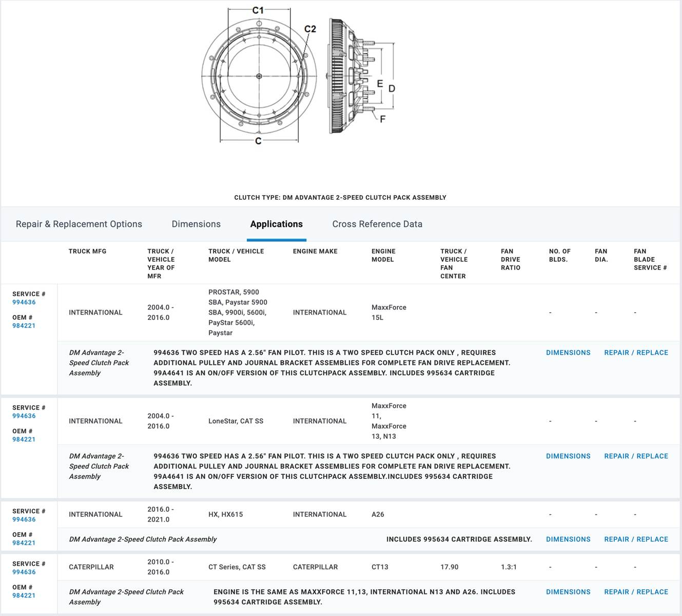This screenshot has width=682, height=616.
Task: Open OEM number 984221 in the LoneStar row
Action: [x=24, y=439]
